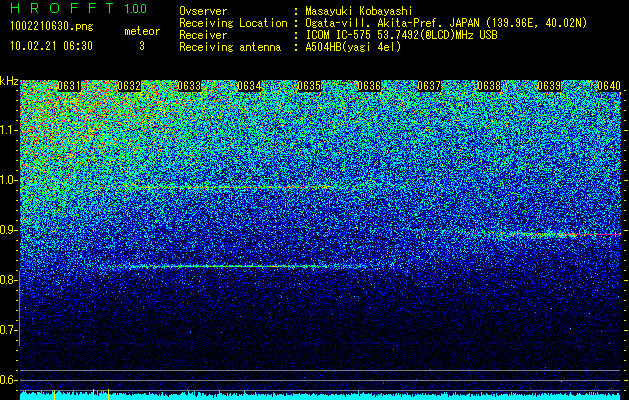Click antenna text A504HB(yagi 4el)

tap(353, 47)
